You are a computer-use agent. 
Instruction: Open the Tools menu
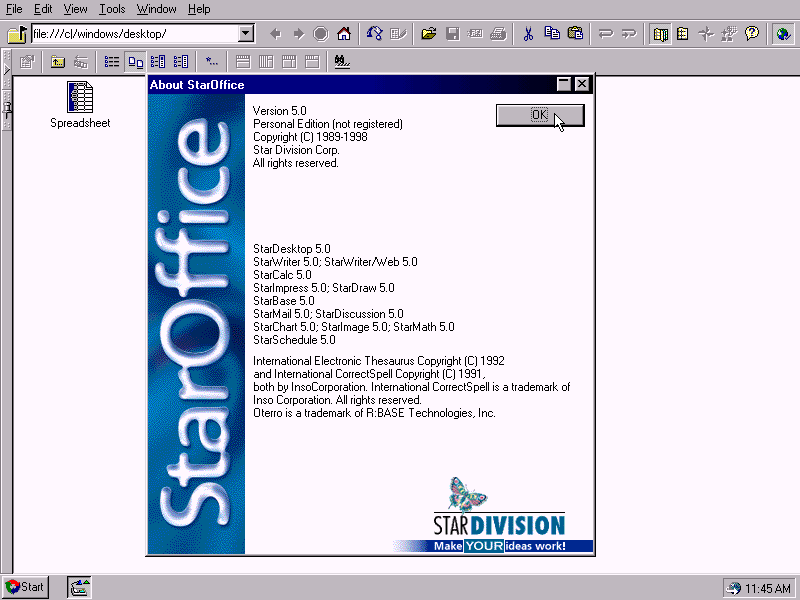tap(112, 9)
